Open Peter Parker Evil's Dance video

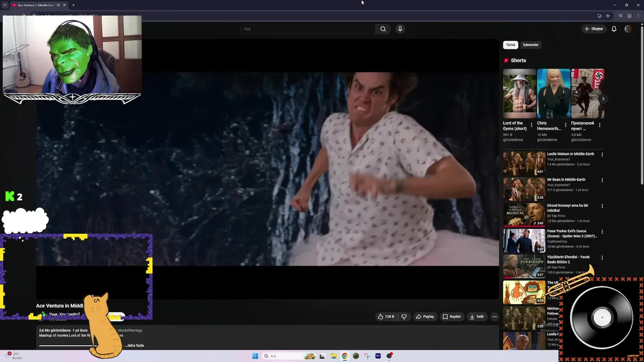click(572, 233)
